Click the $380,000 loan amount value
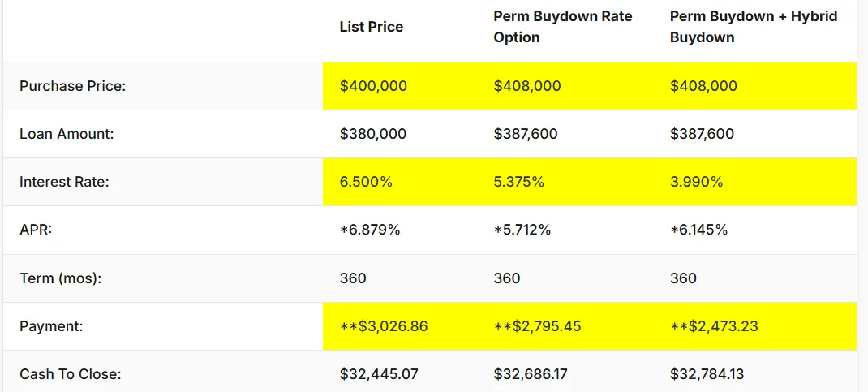 pos(373,134)
